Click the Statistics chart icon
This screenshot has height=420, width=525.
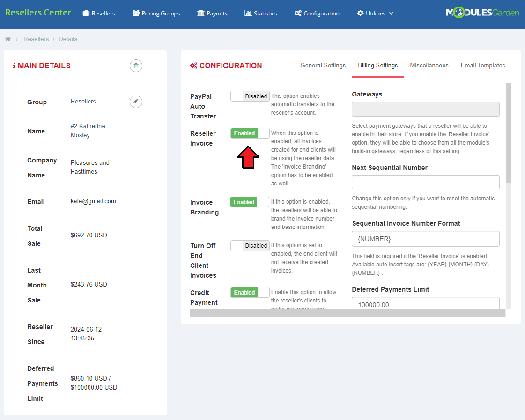(x=248, y=14)
